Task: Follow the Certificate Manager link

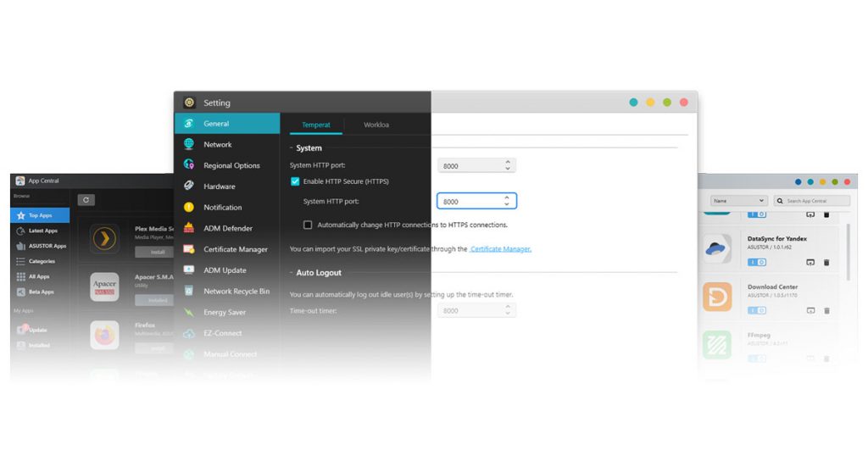Action: point(500,249)
